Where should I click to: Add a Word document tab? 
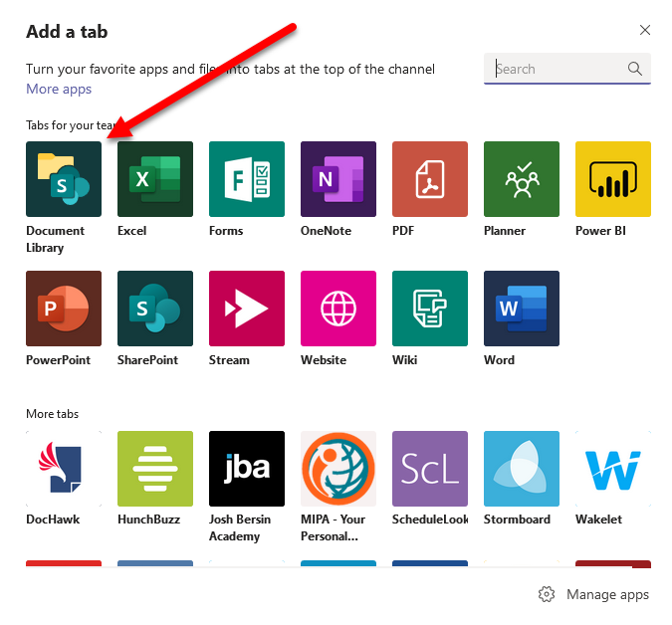click(522, 309)
